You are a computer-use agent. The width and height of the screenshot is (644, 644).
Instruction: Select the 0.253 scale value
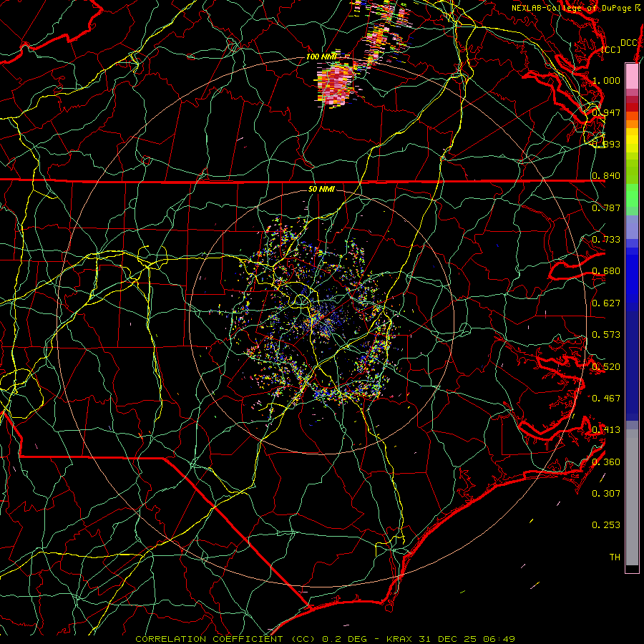pyautogui.click(x=606, y=525)
